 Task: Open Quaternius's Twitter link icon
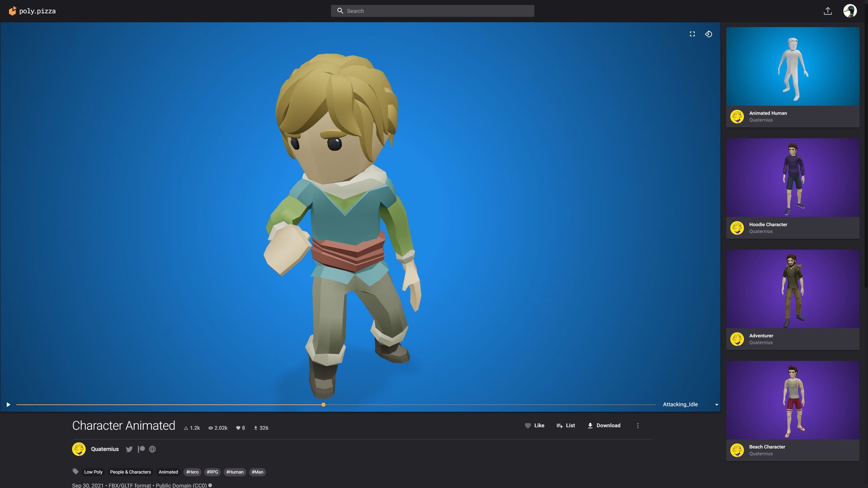(x=129, y=449)
